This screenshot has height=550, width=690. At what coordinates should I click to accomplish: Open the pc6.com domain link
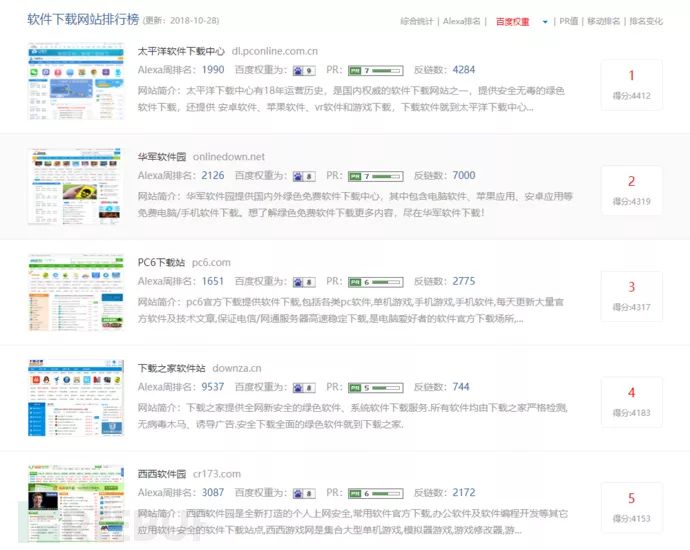pyautogui.click(x=211, y=263)
